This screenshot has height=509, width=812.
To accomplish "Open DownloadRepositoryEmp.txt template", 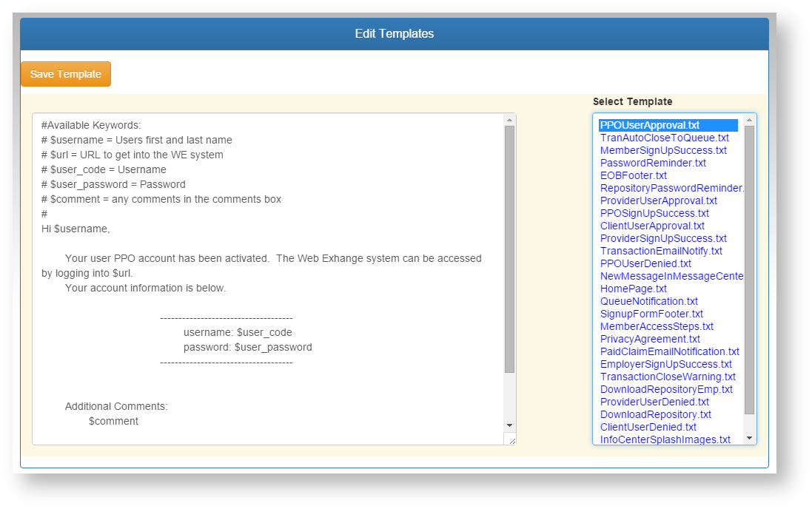I will click(666, 389).
